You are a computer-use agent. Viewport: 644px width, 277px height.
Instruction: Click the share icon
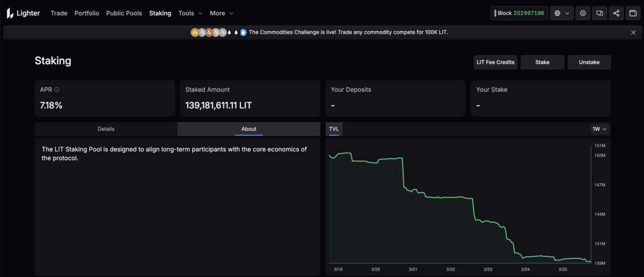[616, 13]
